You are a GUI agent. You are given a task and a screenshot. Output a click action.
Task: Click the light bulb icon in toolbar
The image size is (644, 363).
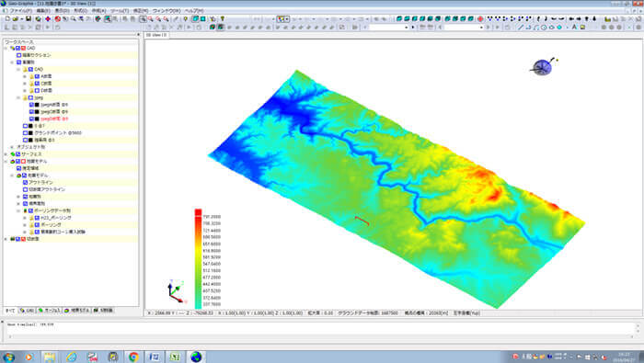click(x=186, y=19)
